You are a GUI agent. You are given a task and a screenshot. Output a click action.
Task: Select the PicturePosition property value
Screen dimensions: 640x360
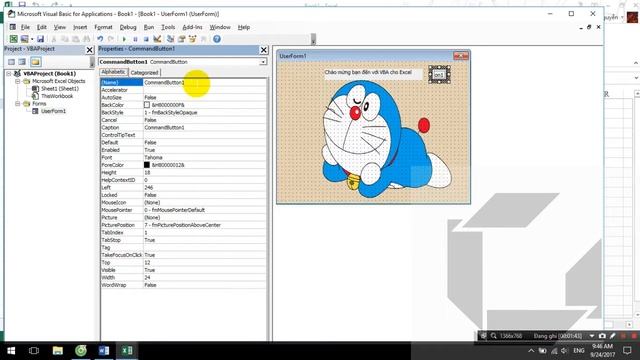point(205,225)
